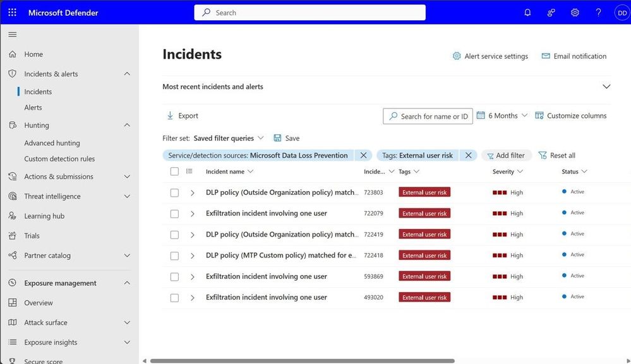Open the community people icon in header
Image resolution: width=631 pixels, height=364 pixels.
[x=551, y=13]
